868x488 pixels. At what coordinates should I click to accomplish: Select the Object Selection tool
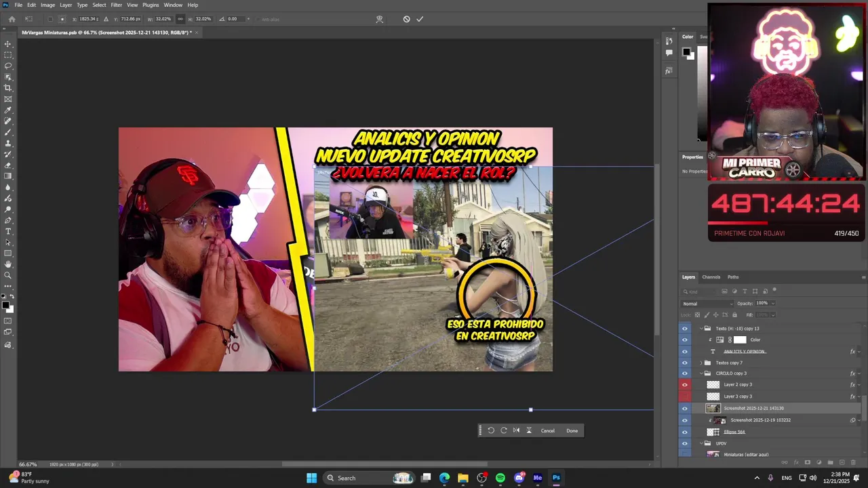pos(8,77)
